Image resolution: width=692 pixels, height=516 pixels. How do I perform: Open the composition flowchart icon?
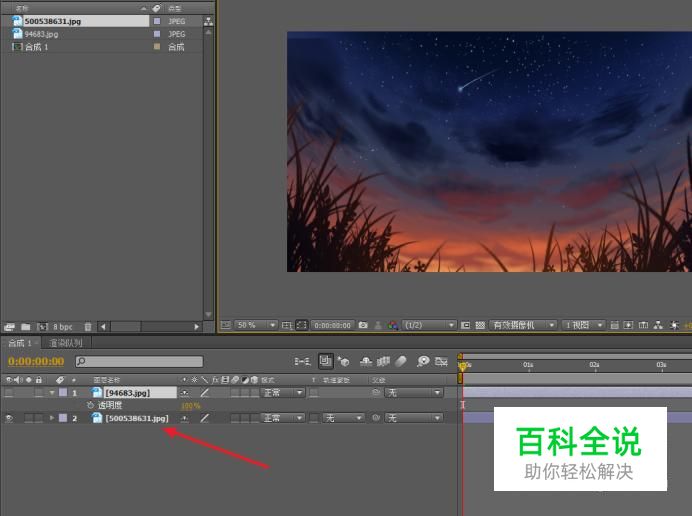pos(658,325)
